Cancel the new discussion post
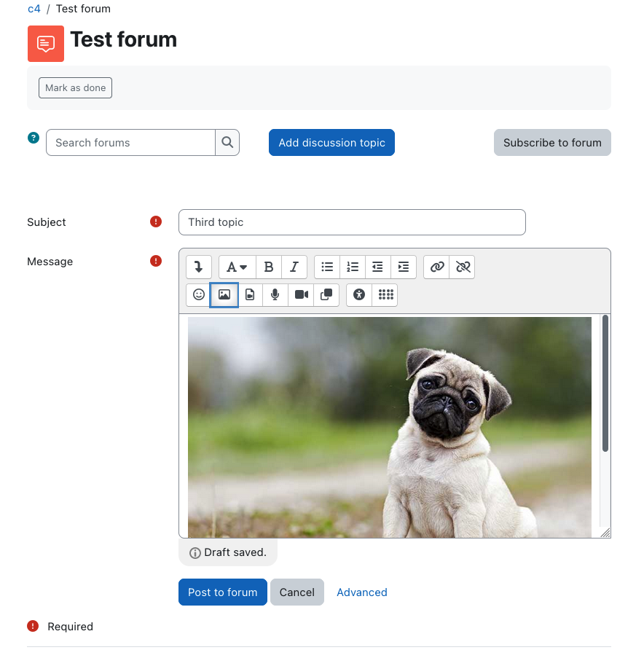644x650 pixels. (x=297, y=592)
